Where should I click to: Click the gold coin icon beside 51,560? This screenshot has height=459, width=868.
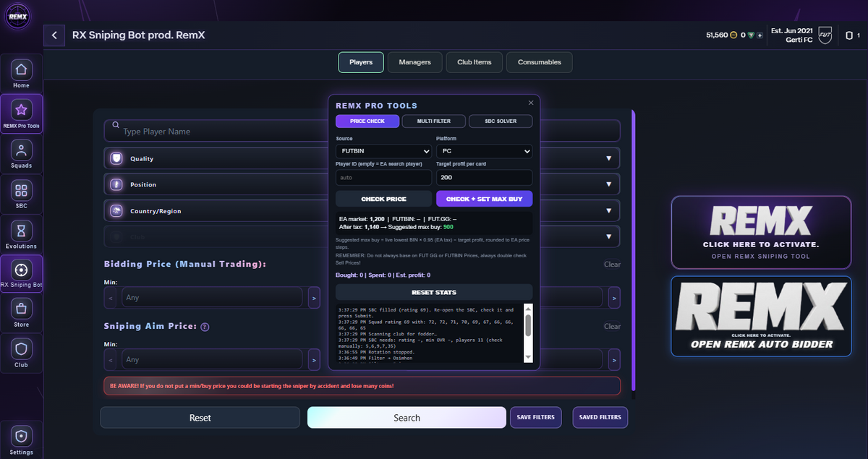tap(733, 35)
